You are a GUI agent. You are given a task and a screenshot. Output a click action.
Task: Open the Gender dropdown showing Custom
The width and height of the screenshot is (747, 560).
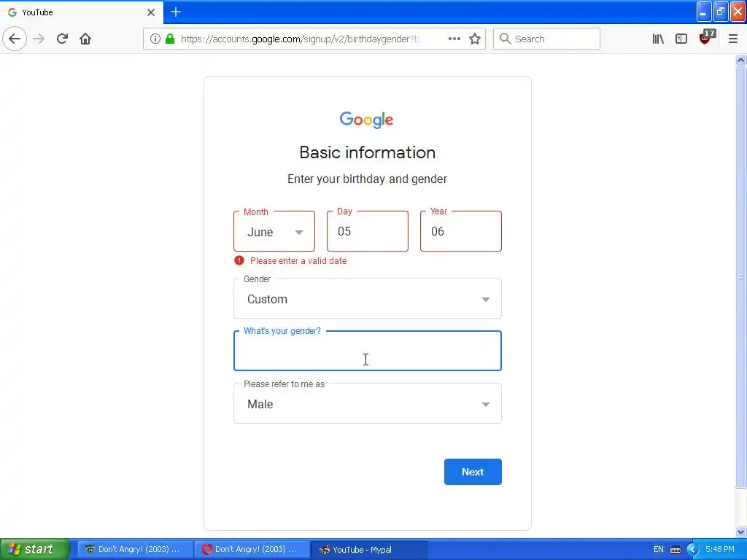coord(368,298)
